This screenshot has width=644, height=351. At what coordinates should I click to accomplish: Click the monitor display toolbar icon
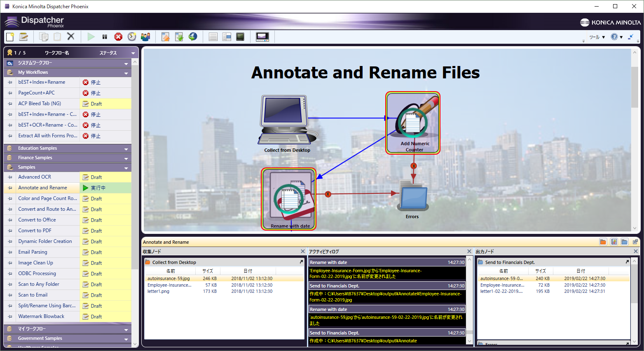pyautogui.click(x=262, y=37)
